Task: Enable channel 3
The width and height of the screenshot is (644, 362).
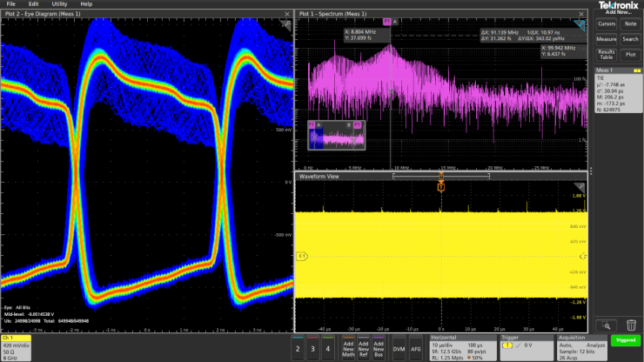Action: [x=313, y=348]
